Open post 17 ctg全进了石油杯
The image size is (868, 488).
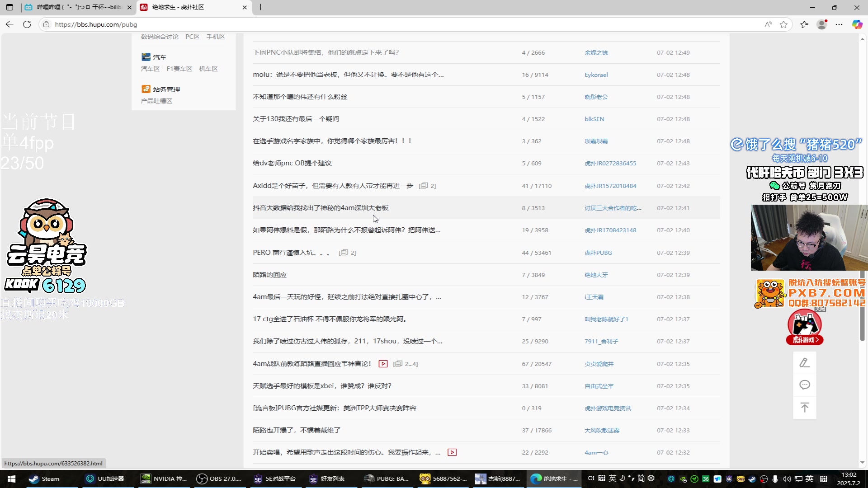coord(331,319)
